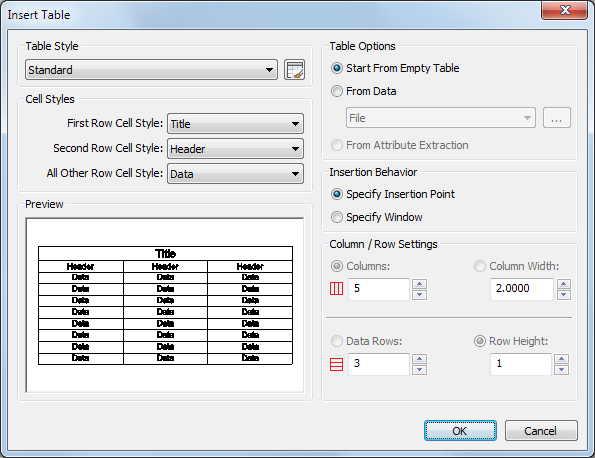This screenshot has width=595, height=458.
Task: Click the red data rows icon
Action: tap(336, 364)
